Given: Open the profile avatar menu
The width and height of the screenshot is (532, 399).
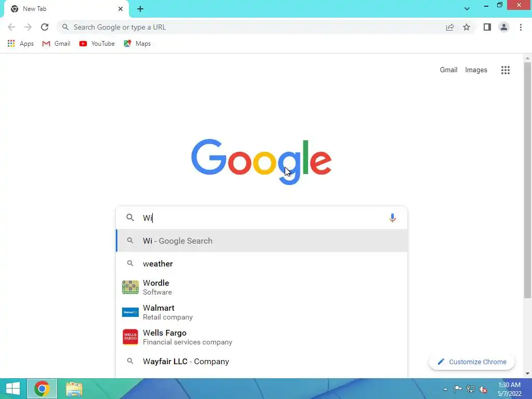Looking at the screenshot, I should pyautogui.click(x=504, y=27).
